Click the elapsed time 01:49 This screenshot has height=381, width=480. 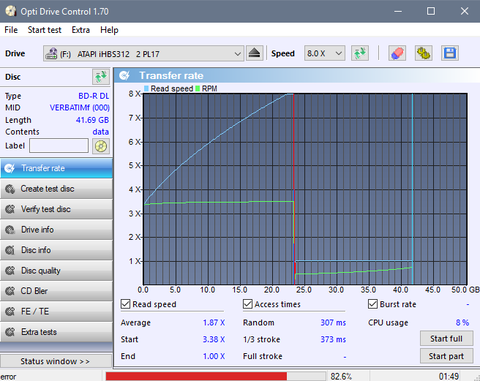[449, 377]
